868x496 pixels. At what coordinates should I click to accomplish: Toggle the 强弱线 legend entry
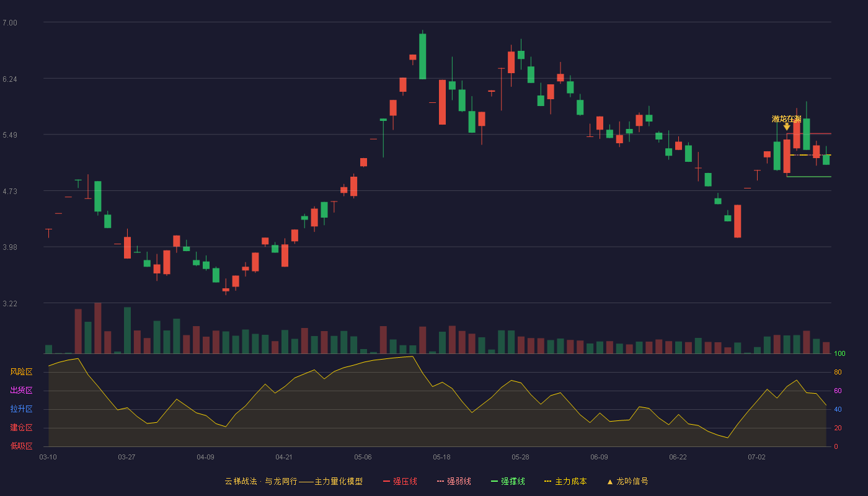coord(454,481)
